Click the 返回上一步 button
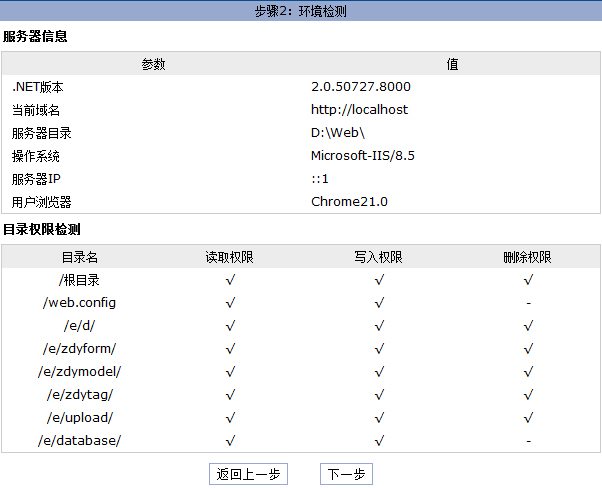This screenshot has width=602, height=488. click(x=248, y=475)
